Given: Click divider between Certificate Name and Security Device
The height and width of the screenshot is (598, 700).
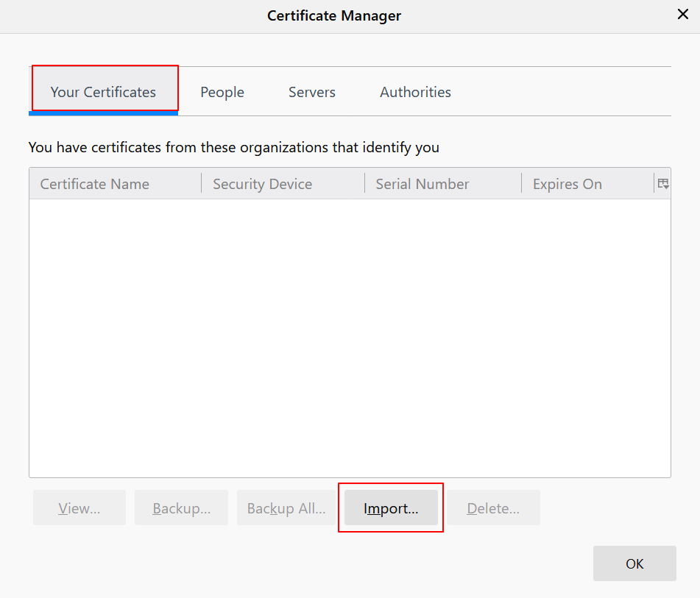Looking at the screenshot, I should [201, 184].
